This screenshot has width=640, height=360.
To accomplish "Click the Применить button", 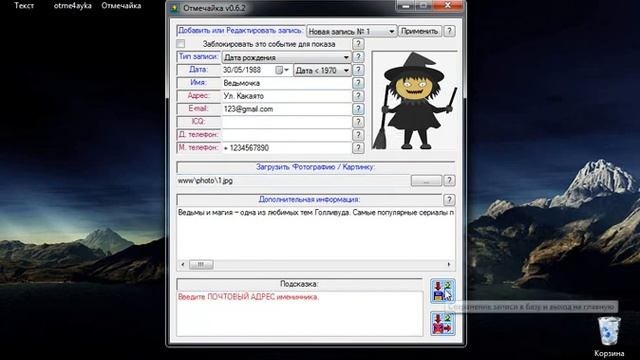I will pyautogui.click(x=420, y=31).
